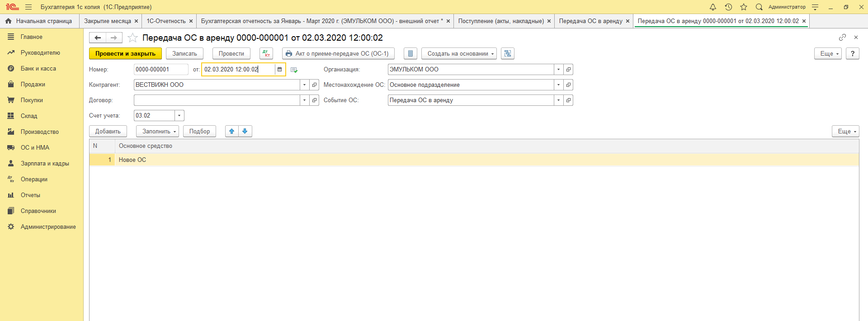
Task: Click the Дт/Кт postings icon in toolbar
Action: coord(266,53)
